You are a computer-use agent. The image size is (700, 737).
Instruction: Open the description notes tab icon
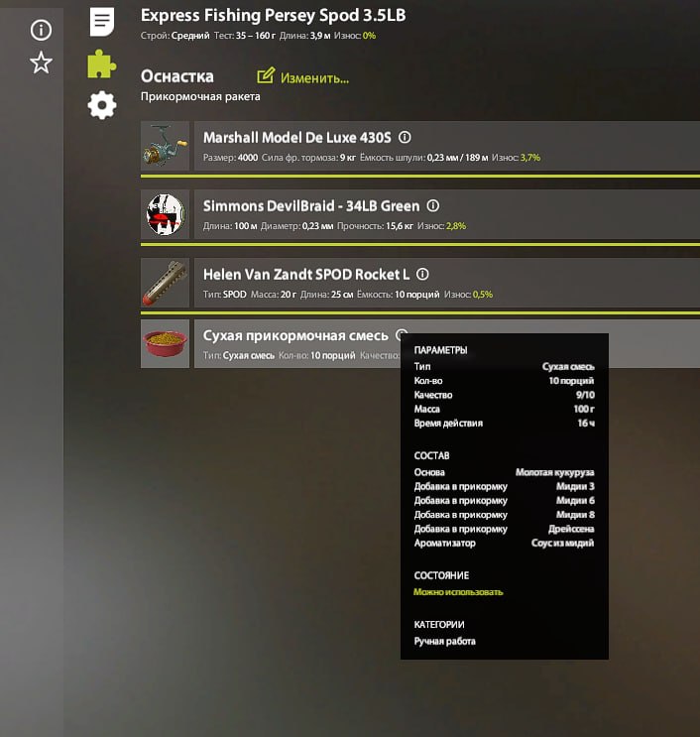(102, 21)
